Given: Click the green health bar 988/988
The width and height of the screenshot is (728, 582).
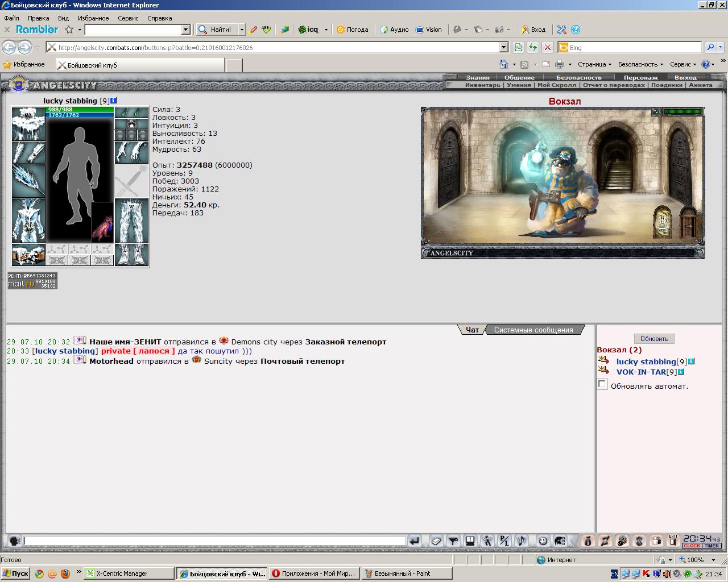Looking at the screenshot, I should 80,109.
